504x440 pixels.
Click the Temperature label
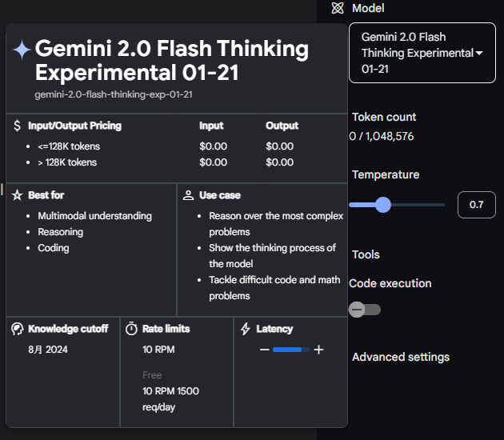pyautogui.click(x=386, y=174)
